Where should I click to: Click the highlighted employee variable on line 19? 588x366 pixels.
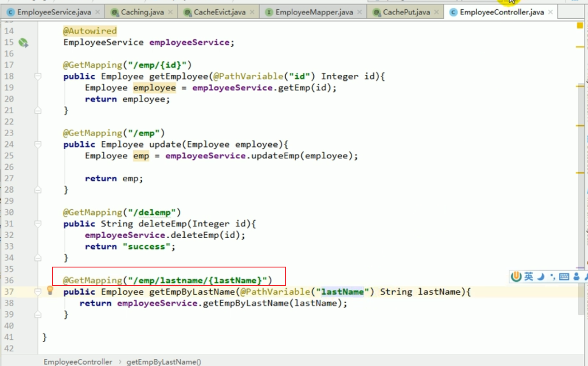(155, 87)
